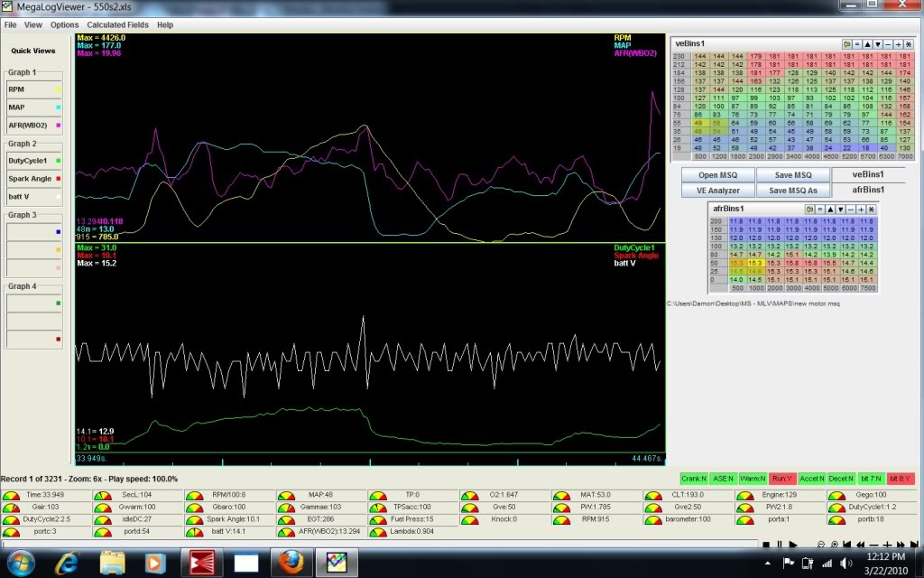Screen dimensions: 924x578
Task: Jump to the last log record
Action: click(x=913, y=545)
